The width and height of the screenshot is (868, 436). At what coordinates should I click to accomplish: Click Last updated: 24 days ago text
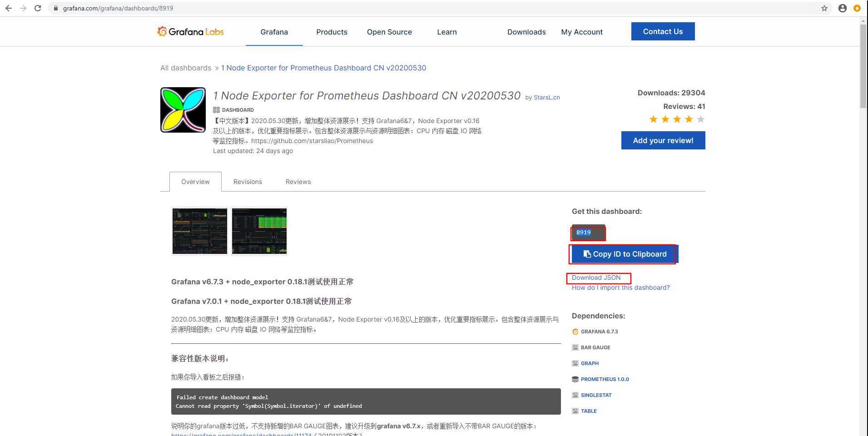[x=253, y=151]
